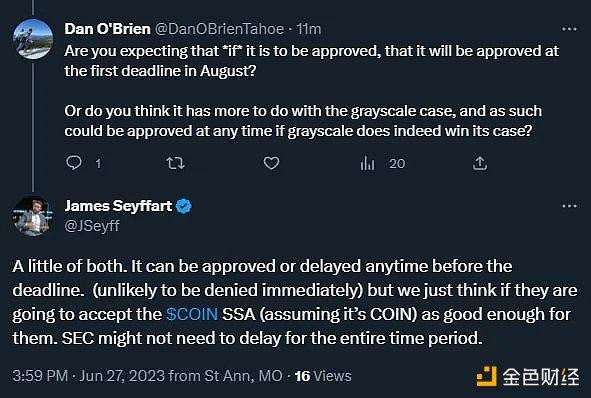Like Dan O'Brien's tweet with heart icon
The height and width of the screenshot is (398, 591).
click(271, 163)
